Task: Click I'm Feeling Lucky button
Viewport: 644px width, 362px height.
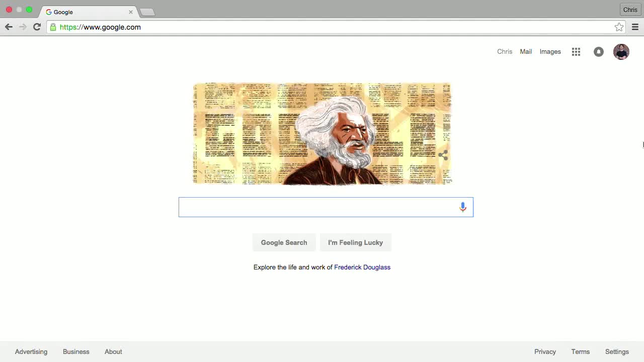Action: tap(355, 242)
